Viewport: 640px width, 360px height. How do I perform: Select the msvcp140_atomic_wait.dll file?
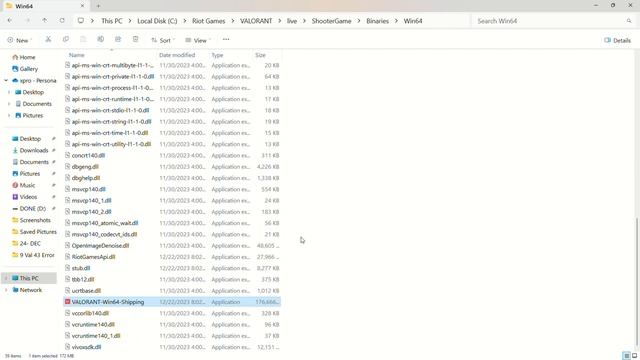point(172,223)
